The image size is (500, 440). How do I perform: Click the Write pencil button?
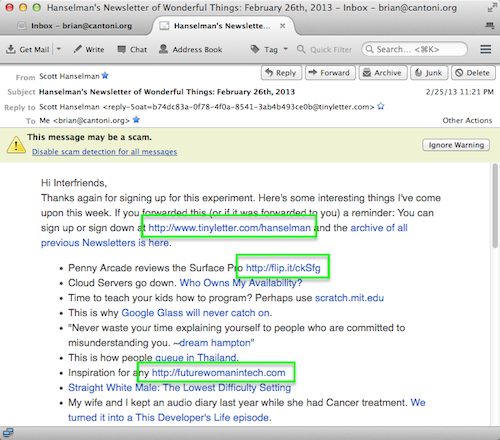(89, 50)
